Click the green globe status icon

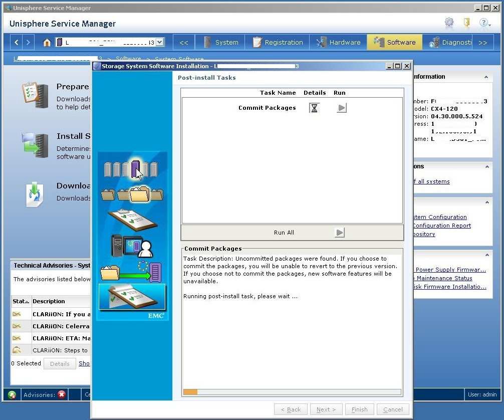pyautogui.click(x=12, y=394)
